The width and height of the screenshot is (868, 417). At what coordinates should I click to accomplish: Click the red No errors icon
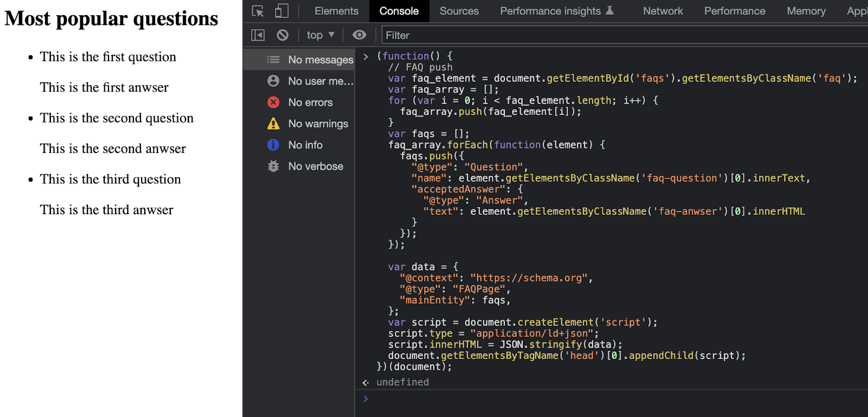273,102
